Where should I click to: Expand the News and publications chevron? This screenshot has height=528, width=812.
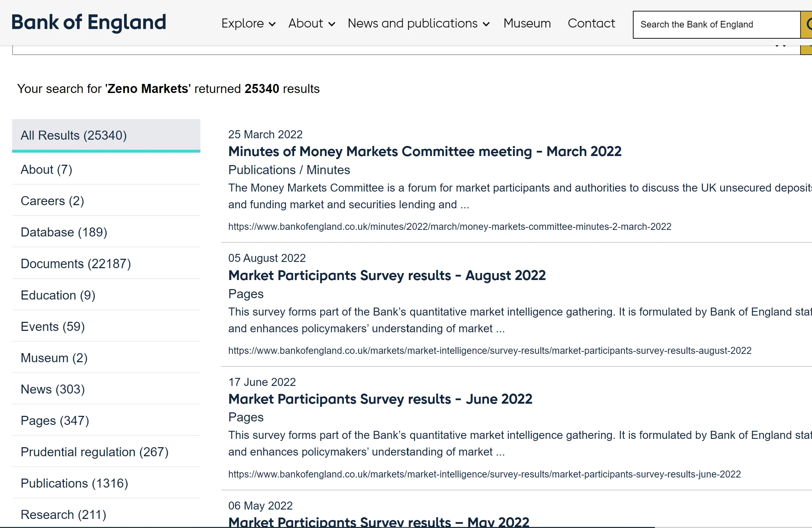click(x=486, y=24)
